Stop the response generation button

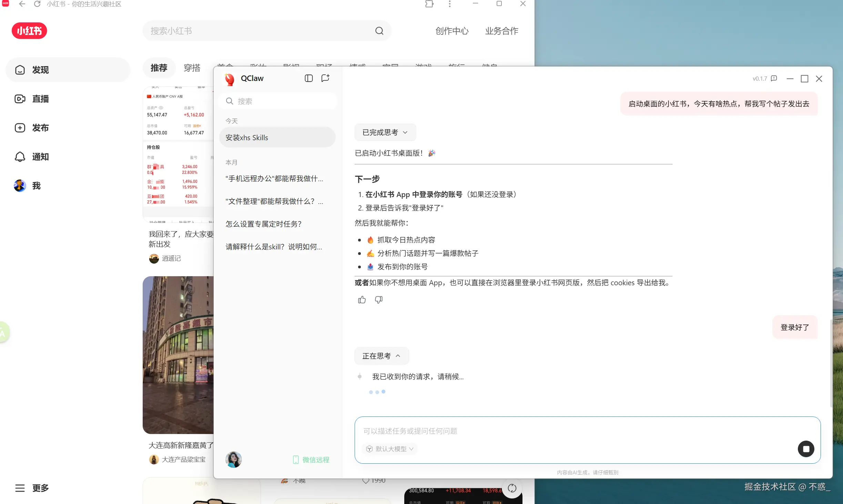click(x=806, y=449)
